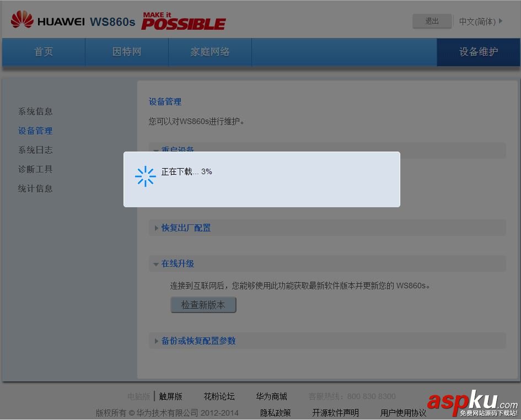521x420 pixels.
Task: Select 诊断工具 in the sidebar
Action: tap(35, 169)
